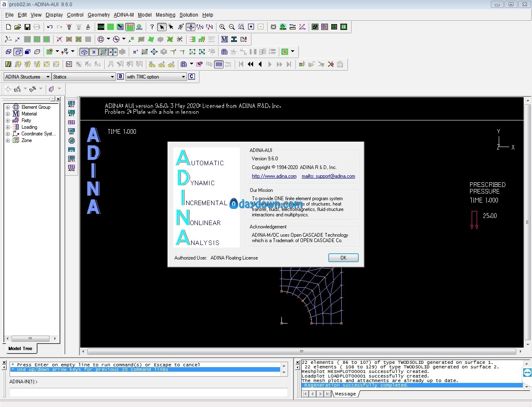532x407 pixels.
Task: Click the cactus scenery icon
Action: point(283,27)
